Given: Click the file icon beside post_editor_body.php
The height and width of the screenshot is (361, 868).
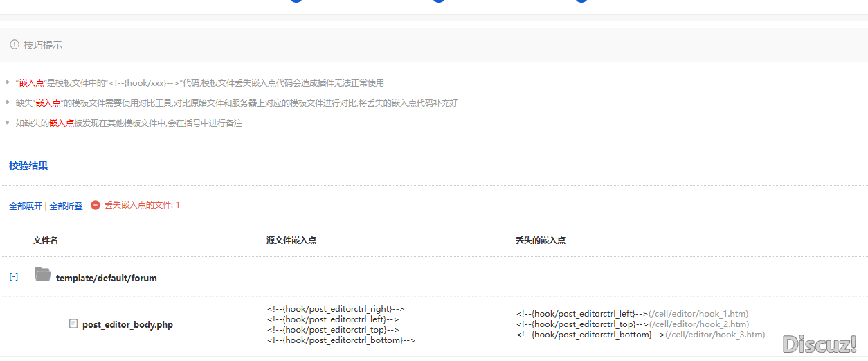Looking at the screenshot, I should (73, 324).
